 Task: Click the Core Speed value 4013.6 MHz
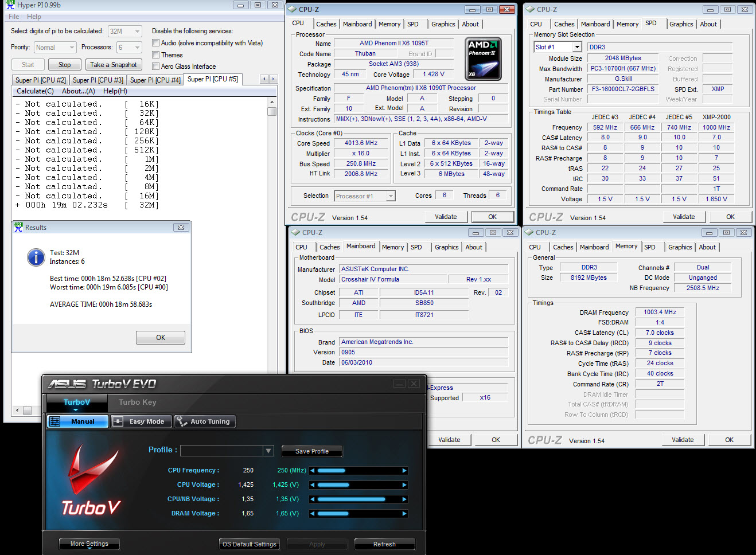(x=361, y=143)
